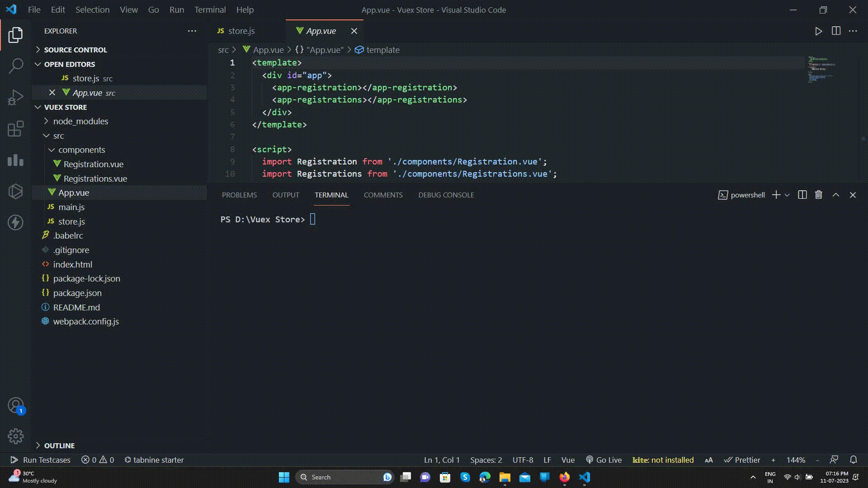Open Registration.vue from the explorer
Image resolution: width=868 pixels, height=488 pixels.
point(93,164)
